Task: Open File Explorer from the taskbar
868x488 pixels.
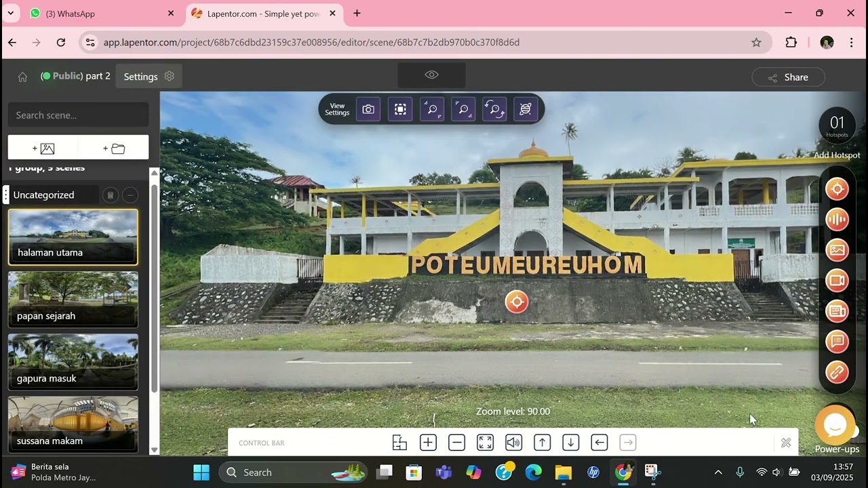Action: [x=564, y=472]
